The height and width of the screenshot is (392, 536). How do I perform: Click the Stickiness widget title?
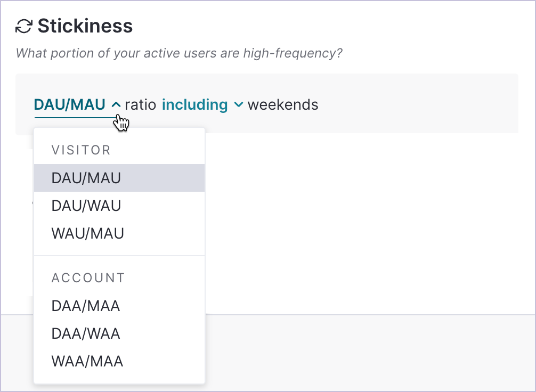(x=85, y=26)
